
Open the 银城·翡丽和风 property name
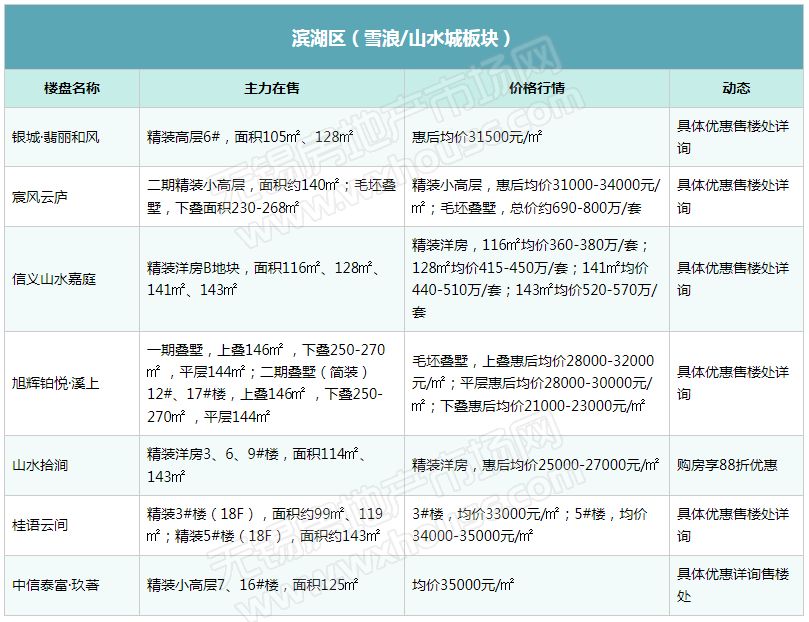tap(56, 137)
